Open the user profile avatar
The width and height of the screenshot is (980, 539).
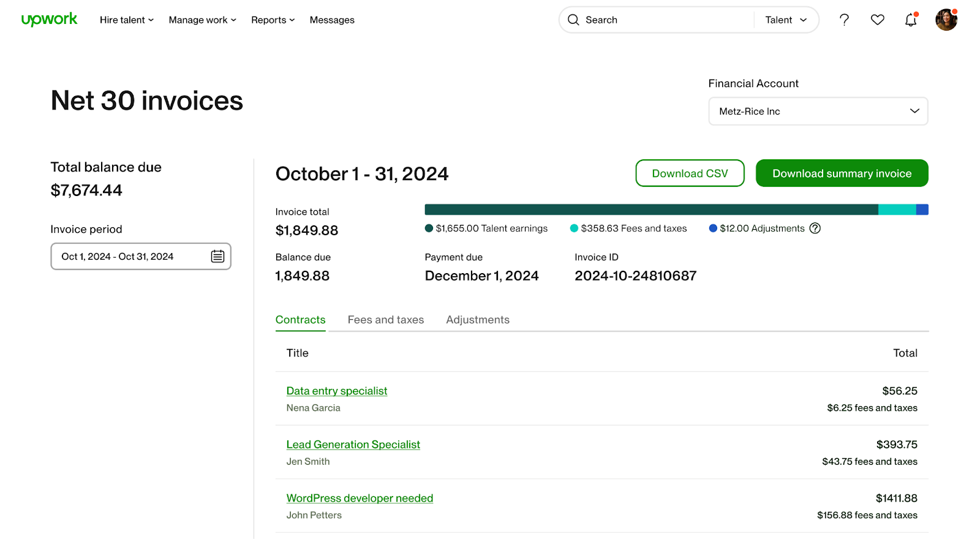[x=946, y=20]
